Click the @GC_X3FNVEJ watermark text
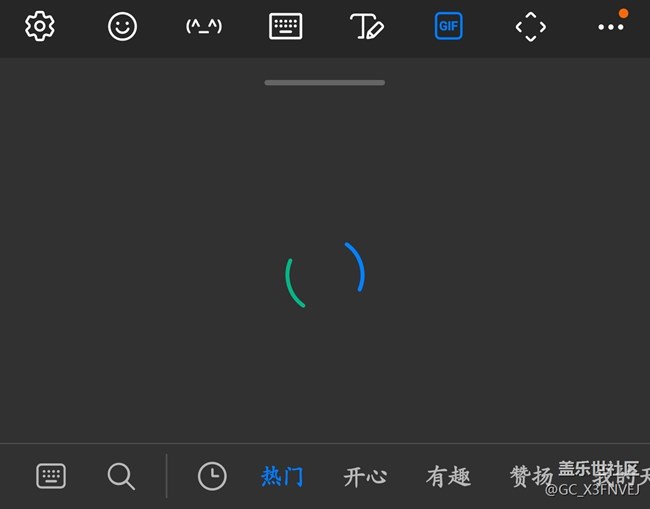Image resolution: width=650 pixels, height=509 pixels. coord(593,490)
